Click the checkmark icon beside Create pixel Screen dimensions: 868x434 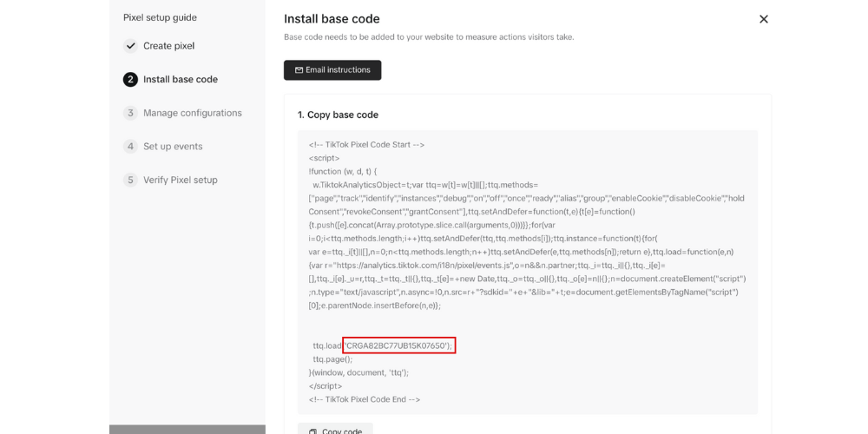pyautogui.click(x=130, y=46)
